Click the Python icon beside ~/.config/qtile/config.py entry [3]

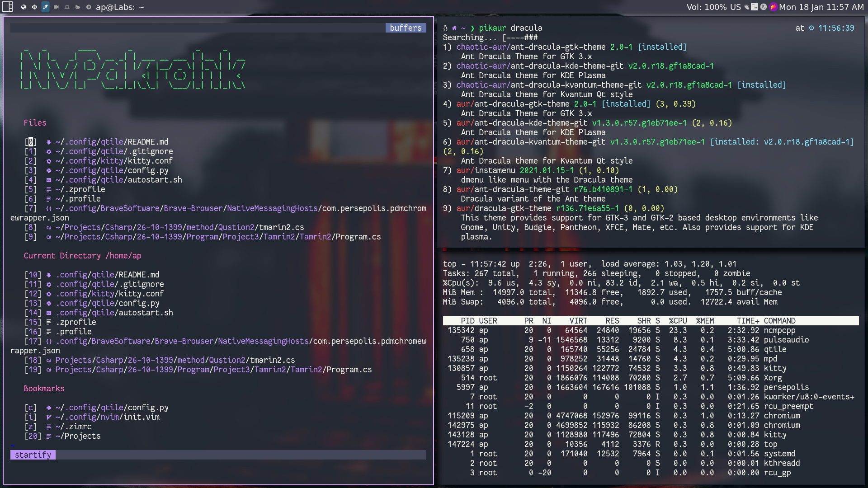(49, 170)
